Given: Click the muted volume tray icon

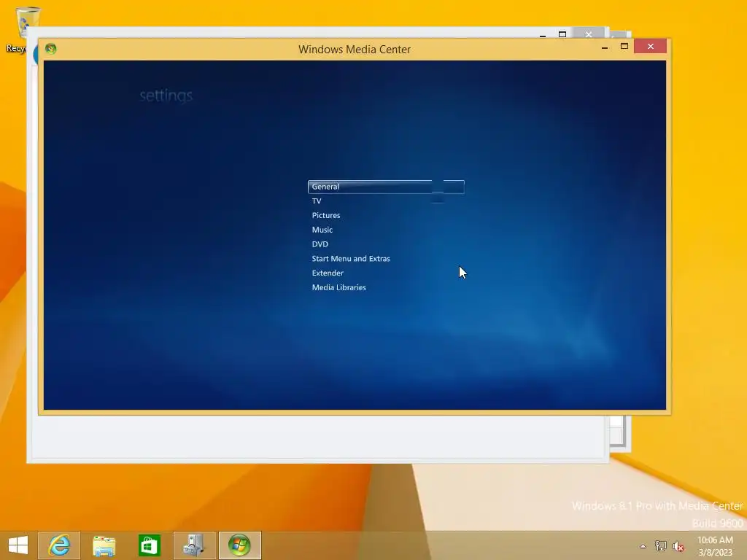Looking at the screenshot, I should 678,546.
